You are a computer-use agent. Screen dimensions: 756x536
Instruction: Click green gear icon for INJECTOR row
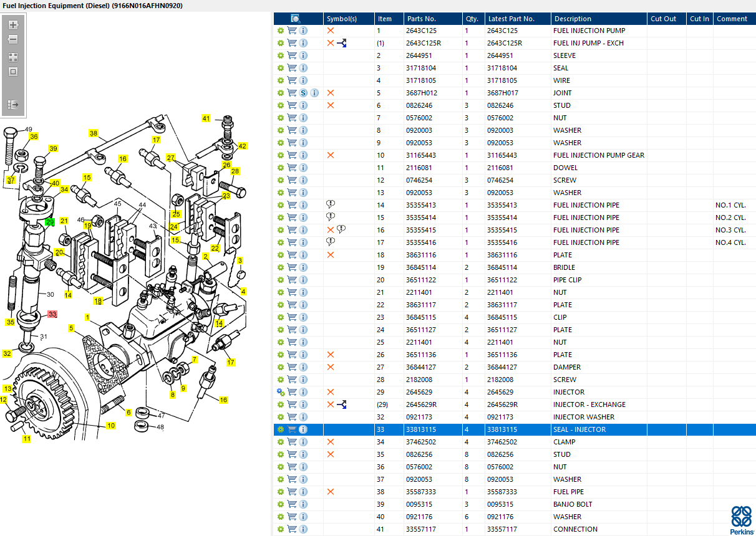(281, 392)
